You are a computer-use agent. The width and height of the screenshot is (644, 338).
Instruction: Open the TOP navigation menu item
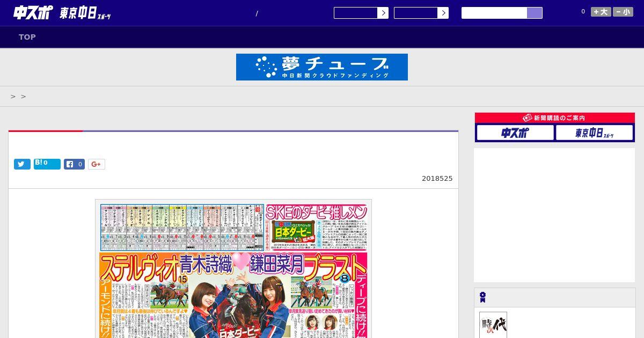click(x=27, y=37)
